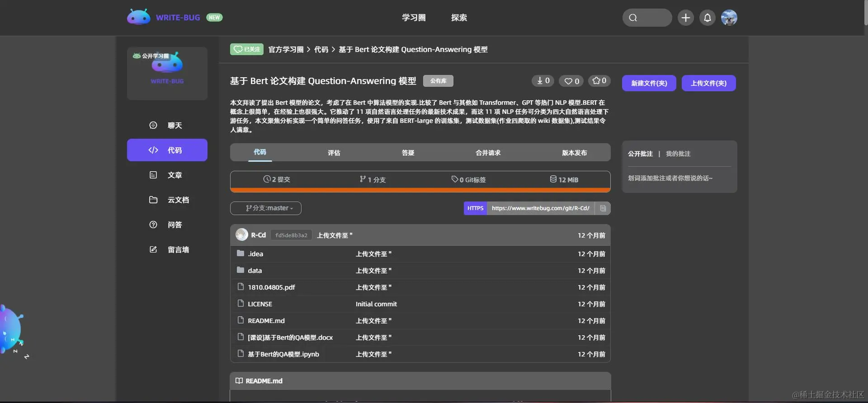Switch to 我的批注 annotations
868x403 pixels.
click(678, 154)
